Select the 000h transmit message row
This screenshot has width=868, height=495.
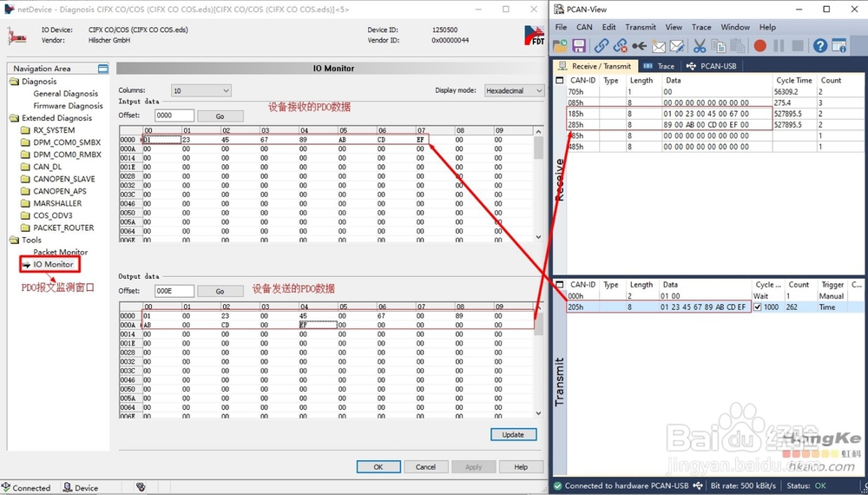714,295
